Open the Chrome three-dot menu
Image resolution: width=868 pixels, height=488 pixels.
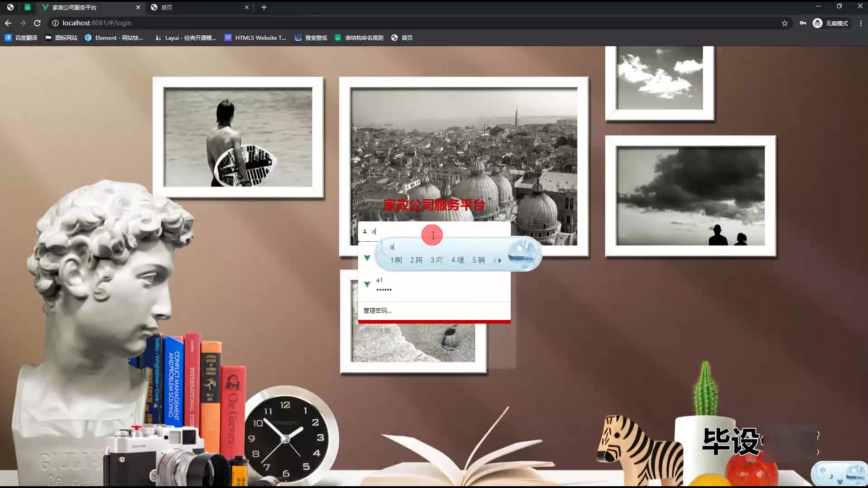pyautogui.click(x=860, y=23)
